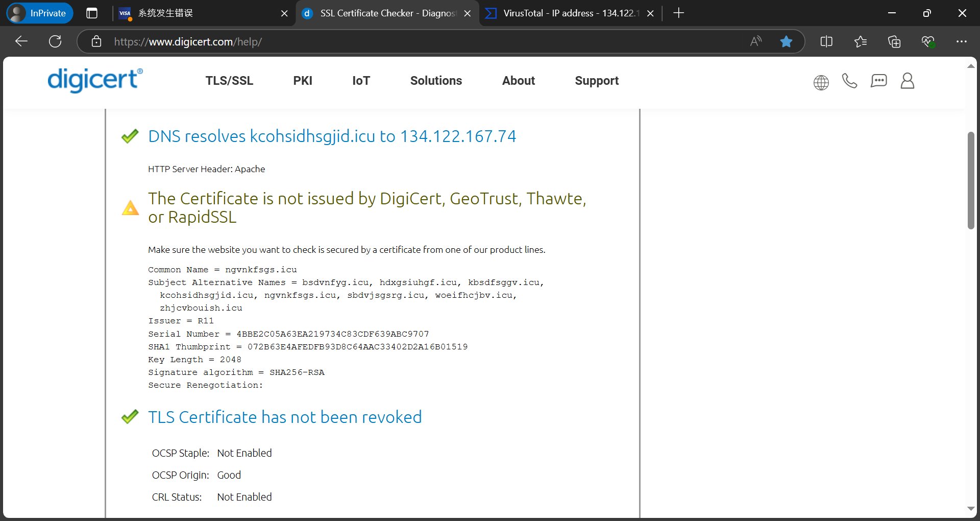
Task: Select the Serial Number value line
Action: pos(288,334)
